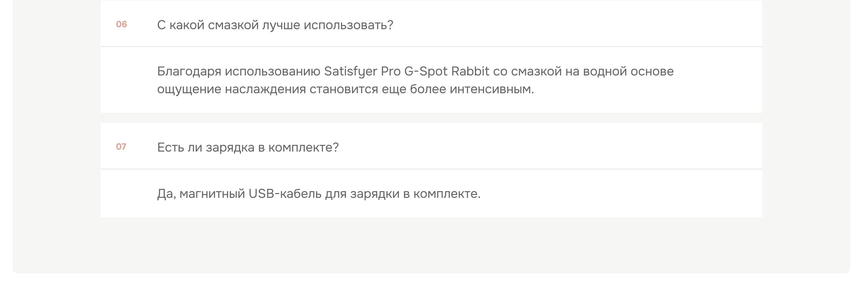Image resolution: width=868 pixels, height=286 pixels.
Task: Click the word "Благодаря" starting the answer
Action: coord(189,72)
